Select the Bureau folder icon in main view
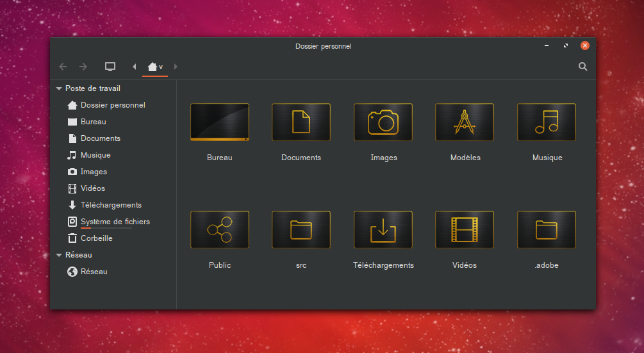Screen dimensions: 644x353 click(220, 122)
